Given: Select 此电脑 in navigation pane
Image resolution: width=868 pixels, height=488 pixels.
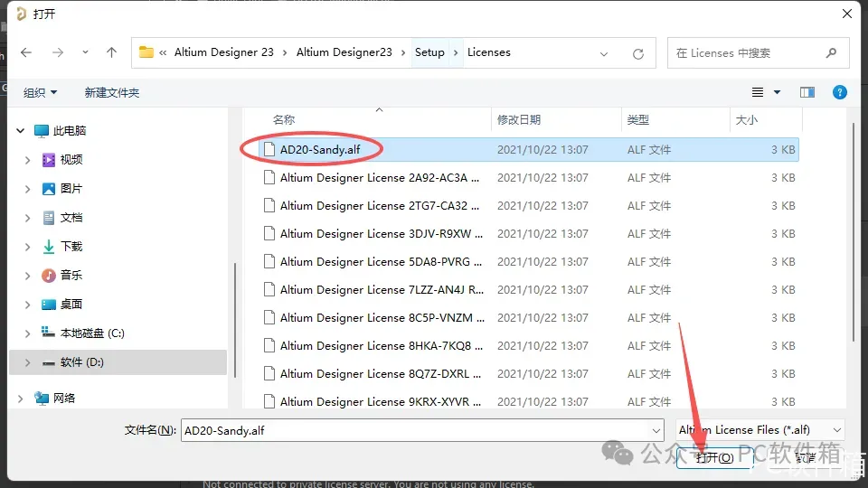Looking at the screenshot, I should click(x=70, y=130).
